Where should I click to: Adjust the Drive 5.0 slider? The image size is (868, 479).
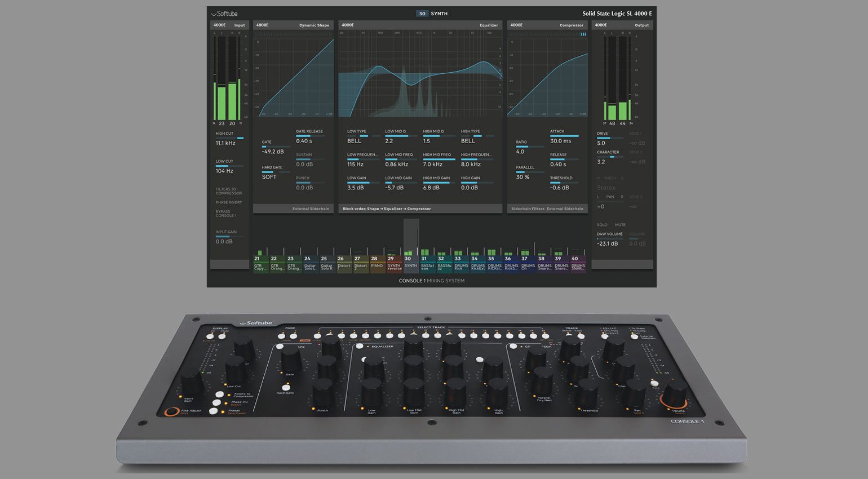click(x=609, y=139)
